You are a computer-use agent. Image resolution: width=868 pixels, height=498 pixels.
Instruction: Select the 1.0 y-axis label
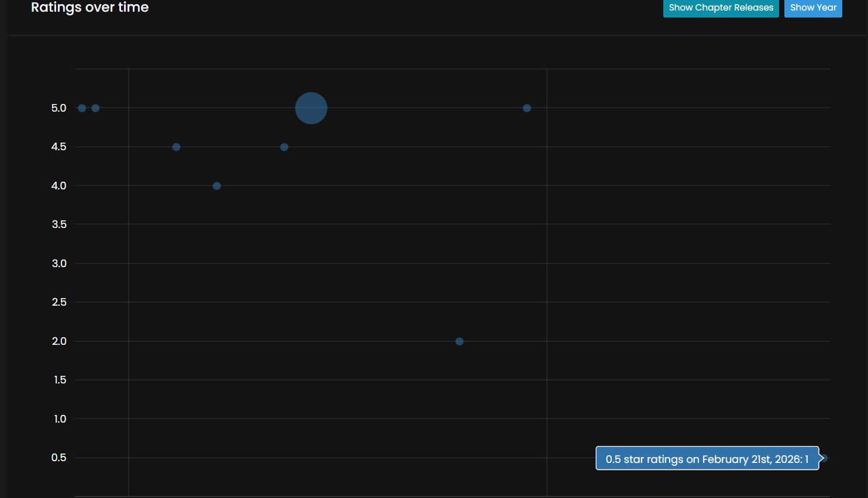point(60,419)
